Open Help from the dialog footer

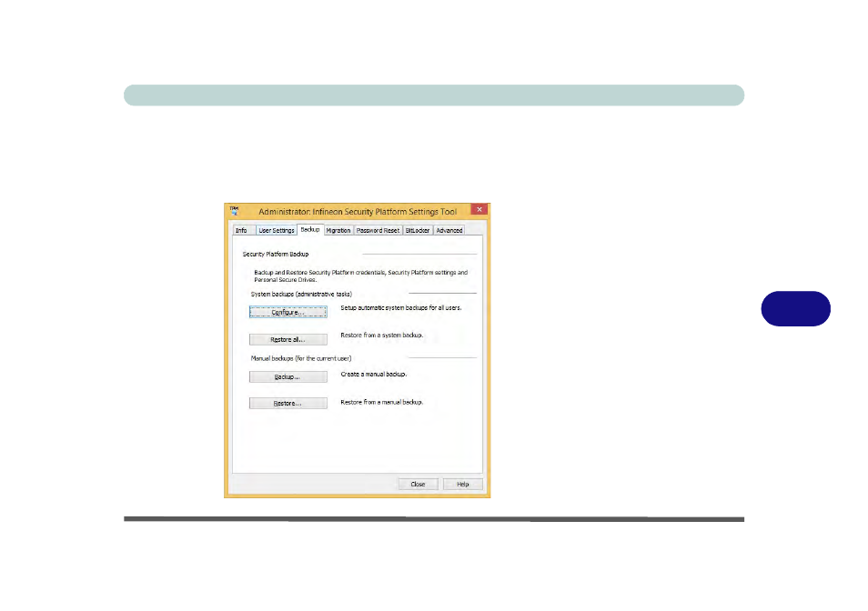point(463,485)
